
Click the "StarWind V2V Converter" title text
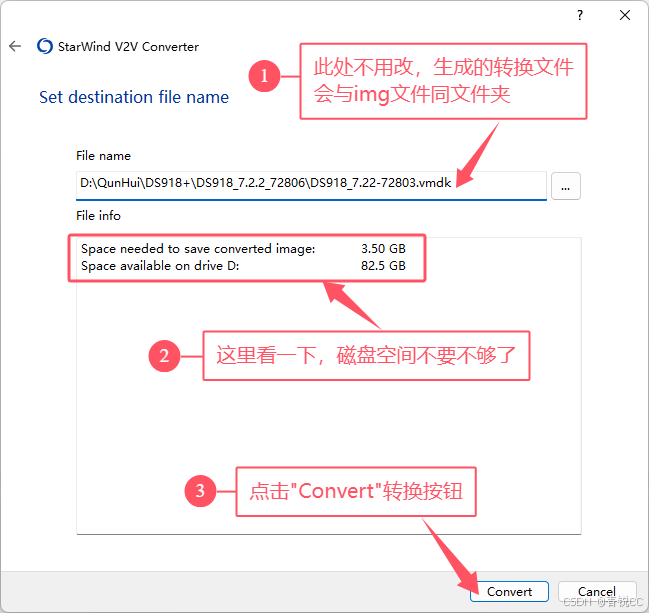coord(128,46)
